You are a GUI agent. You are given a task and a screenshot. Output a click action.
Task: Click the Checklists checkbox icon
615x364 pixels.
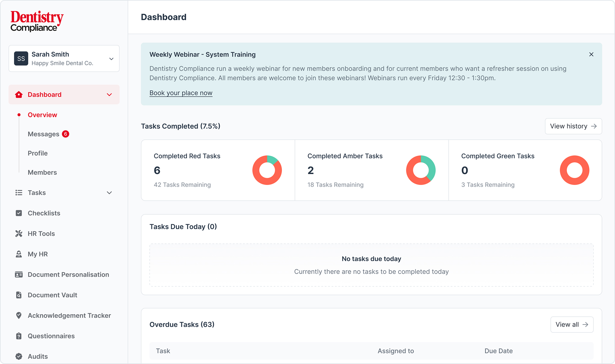[x=19, y=213]
